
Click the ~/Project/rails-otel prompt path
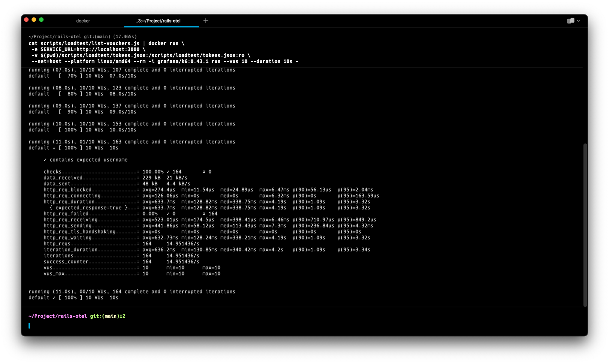tap(58, 316)
